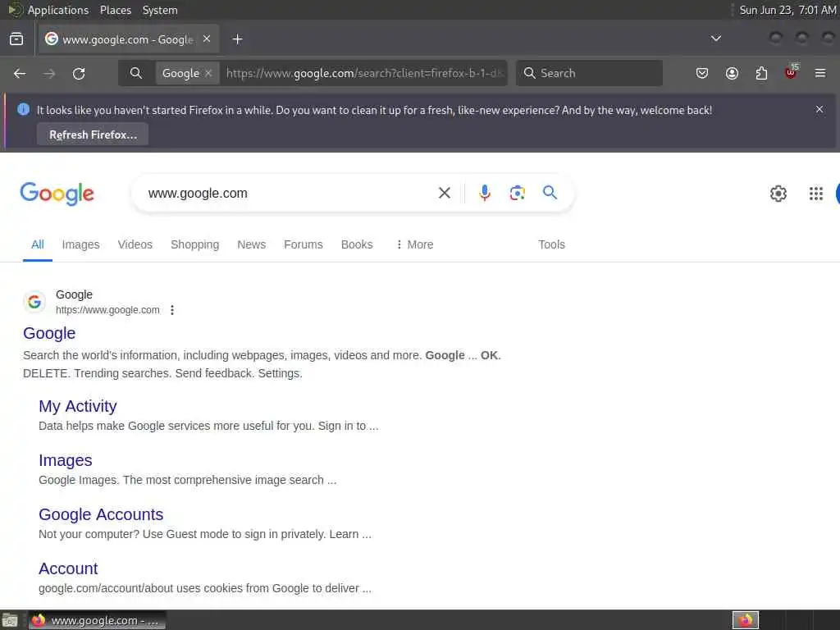The width and height of the screenshot is (840, 630).
Task: Open the Extensions puzzle icon
Action: pos(761,73)
